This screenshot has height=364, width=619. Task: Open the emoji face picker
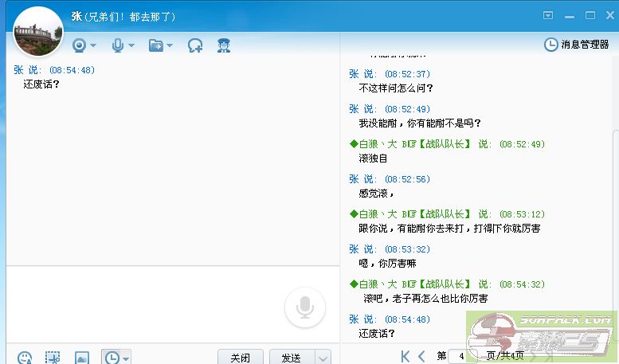pos(25,358)
